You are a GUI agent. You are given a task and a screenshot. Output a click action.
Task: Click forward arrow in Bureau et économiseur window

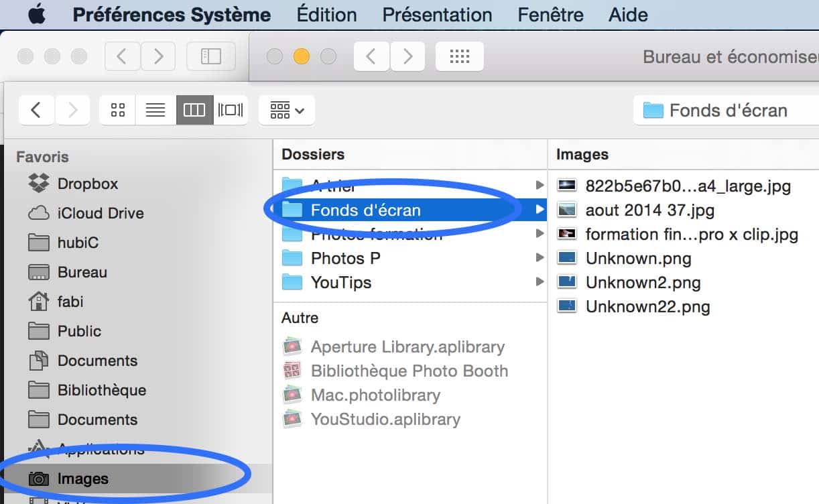407,56
